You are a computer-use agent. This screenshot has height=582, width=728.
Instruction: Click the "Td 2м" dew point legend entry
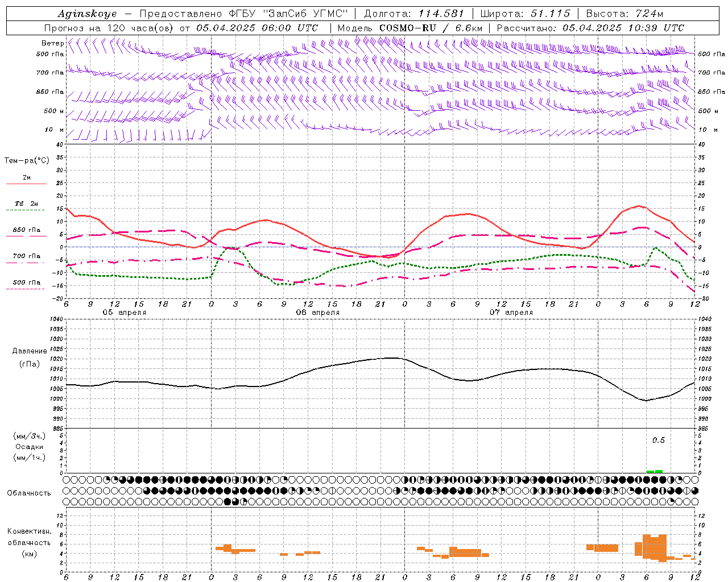pyautogui.click(x=26, y=203)
